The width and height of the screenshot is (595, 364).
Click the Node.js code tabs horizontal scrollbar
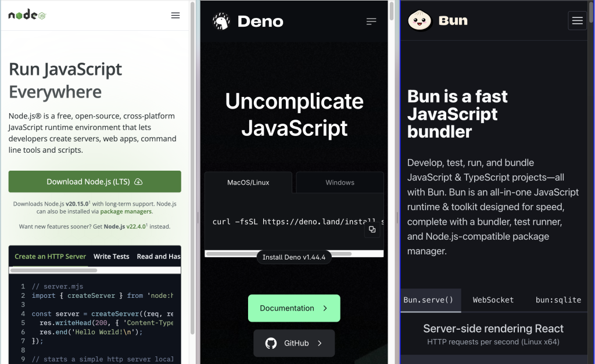[x=53, y=271]
